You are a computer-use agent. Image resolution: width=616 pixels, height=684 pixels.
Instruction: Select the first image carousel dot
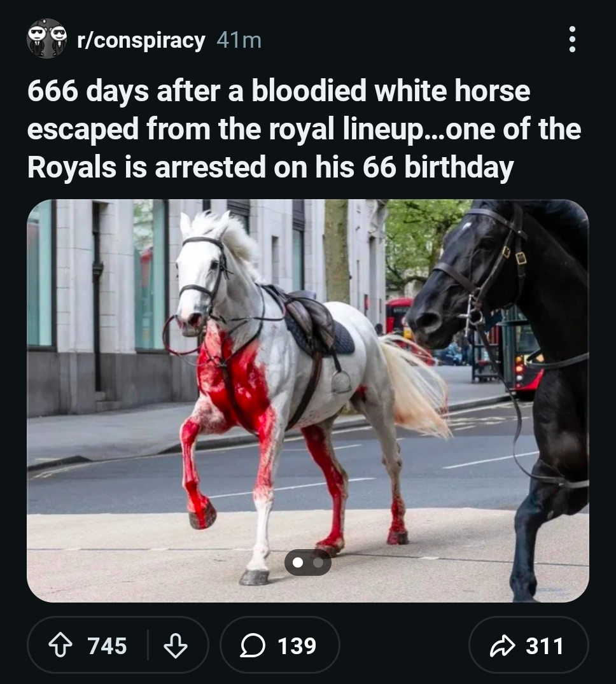(x=297, y=562)
